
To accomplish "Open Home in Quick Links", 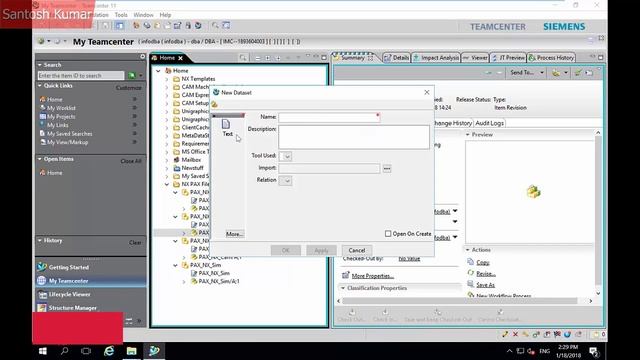I will (x=54, y=100).
